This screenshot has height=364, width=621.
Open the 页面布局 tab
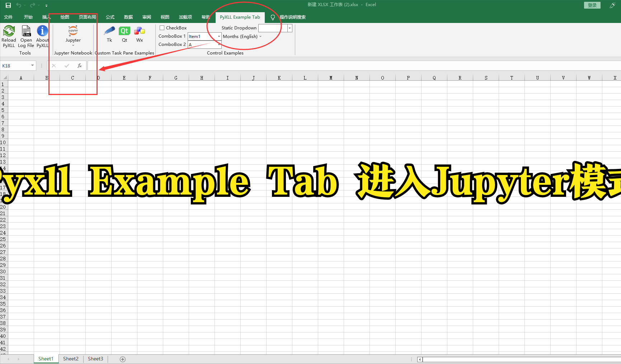click(x=88, y=17)
